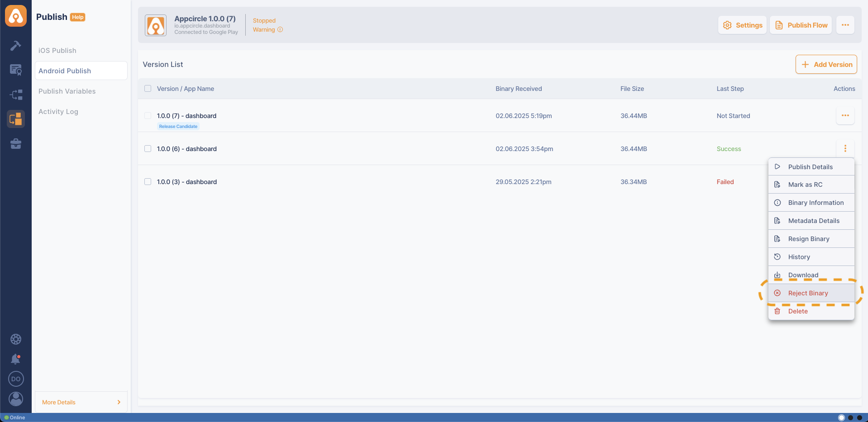Open actions menu for version 1.0.0 (7)
This screenshot has height=422, width=868.
(x=845, y=116)
